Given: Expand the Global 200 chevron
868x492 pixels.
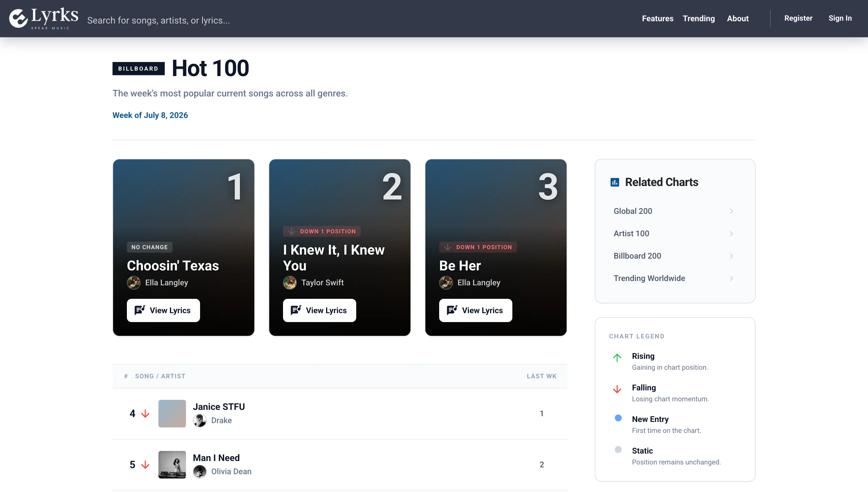Looking at the screenshot, I should point(731,212).
